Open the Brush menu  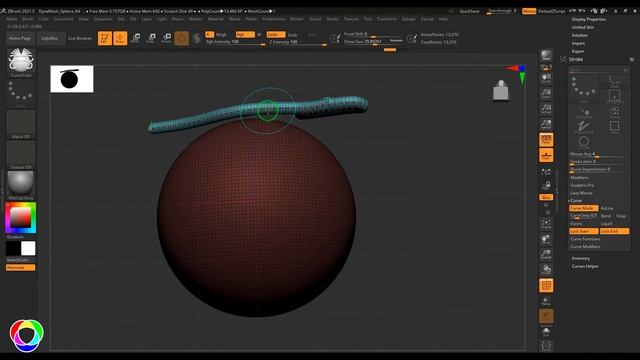(28, 19)
